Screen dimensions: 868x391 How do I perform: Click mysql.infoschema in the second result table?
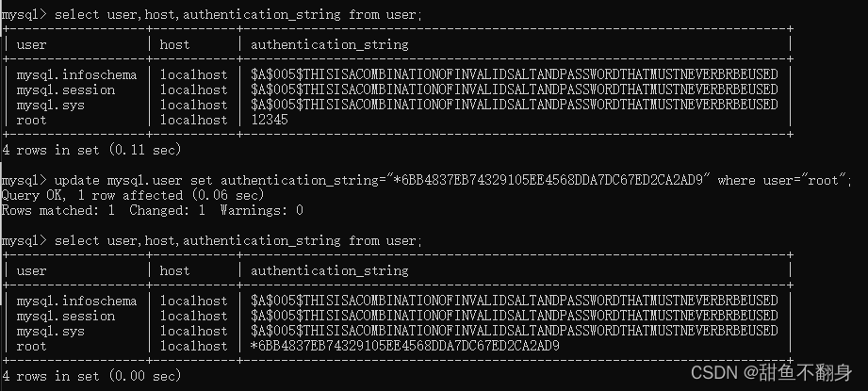(76, 301)
